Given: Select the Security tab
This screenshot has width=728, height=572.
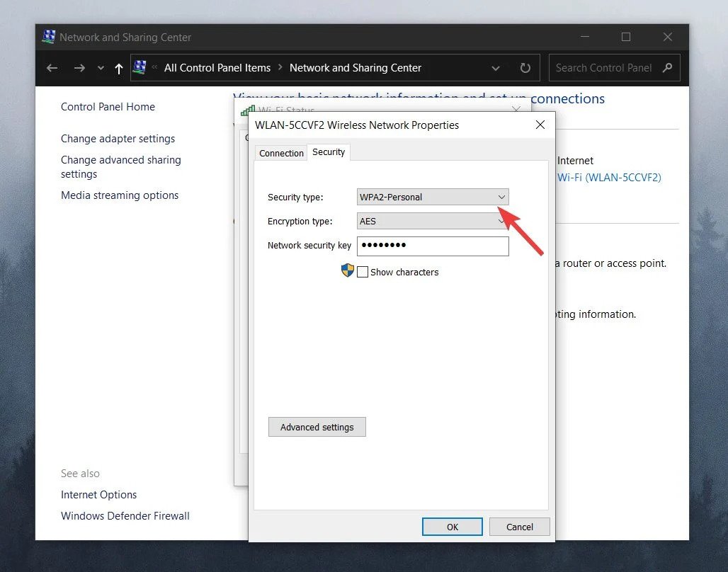Looking at the screenshot, I should pos(329,151).
